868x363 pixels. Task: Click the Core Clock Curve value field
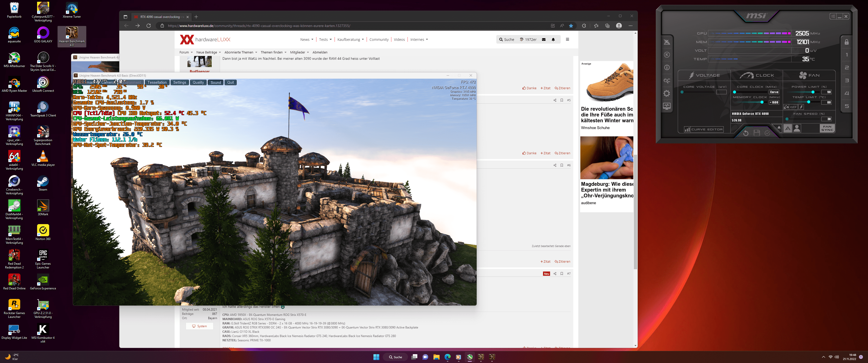tap(774, 92)
